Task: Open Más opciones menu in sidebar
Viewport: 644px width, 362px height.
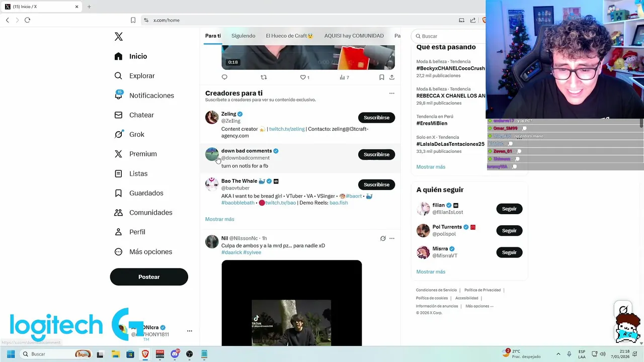Action: pyautogui.click(x=143, y=251)
